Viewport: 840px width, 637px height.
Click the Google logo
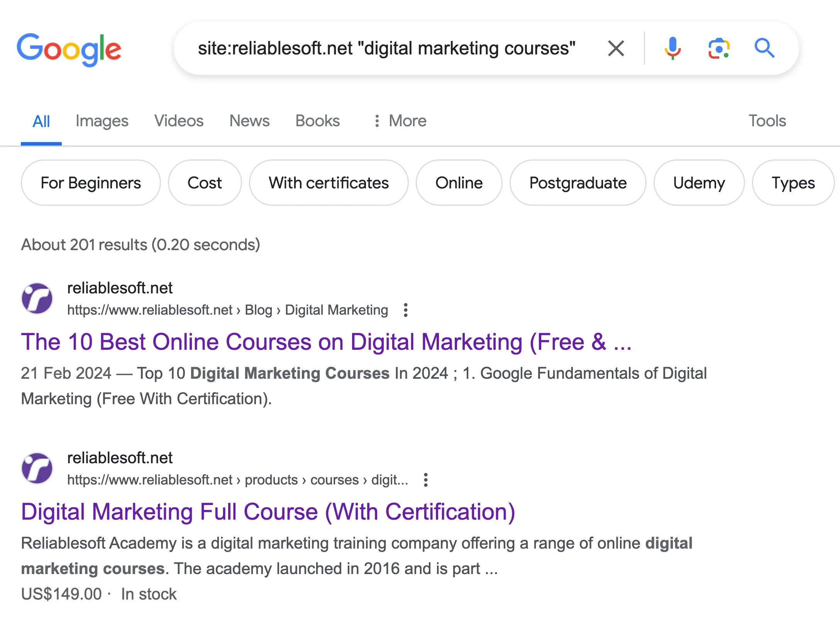click(x=69, y=49)
